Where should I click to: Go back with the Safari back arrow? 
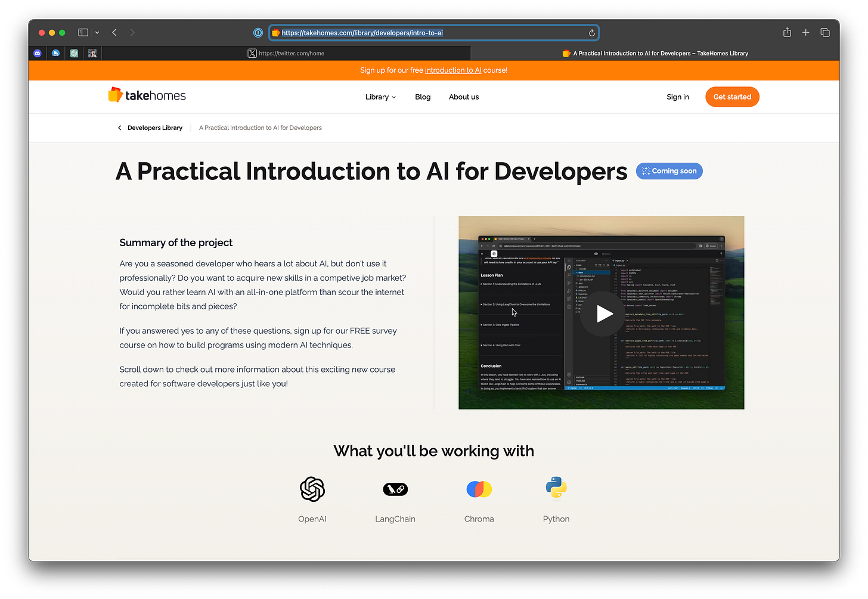coord(114,33)
